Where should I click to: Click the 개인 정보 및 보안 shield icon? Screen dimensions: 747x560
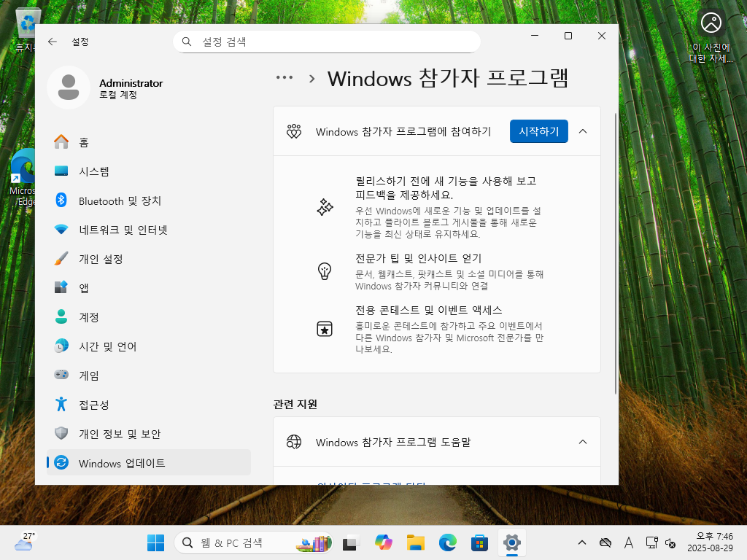(61, 433)
